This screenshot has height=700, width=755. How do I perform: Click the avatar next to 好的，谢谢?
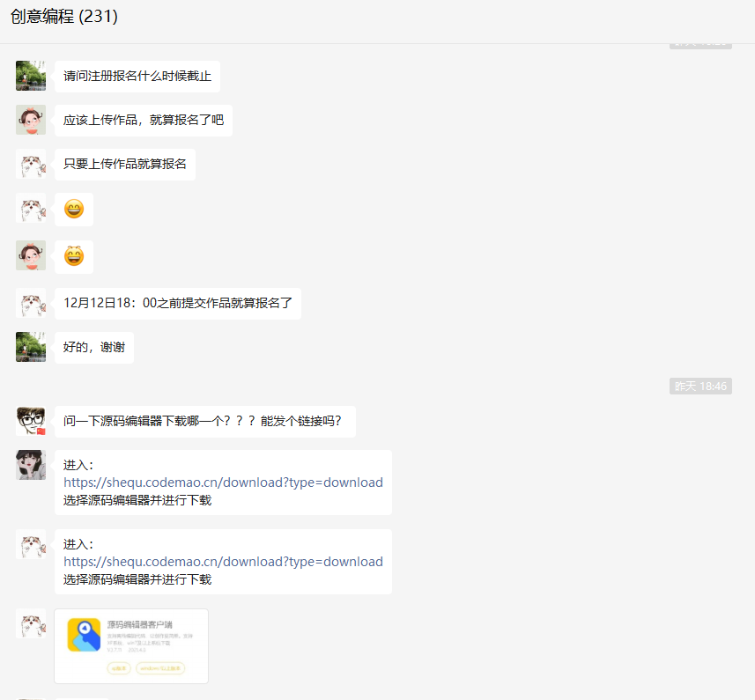coord(30,347)
